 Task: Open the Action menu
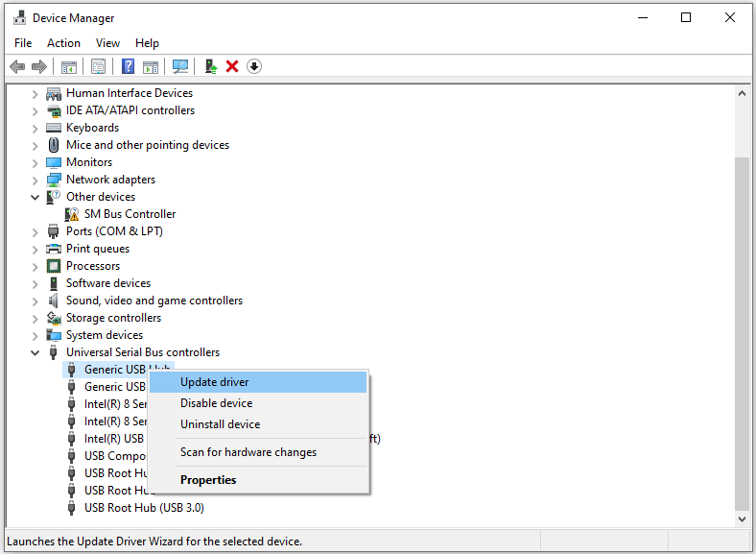63,43
